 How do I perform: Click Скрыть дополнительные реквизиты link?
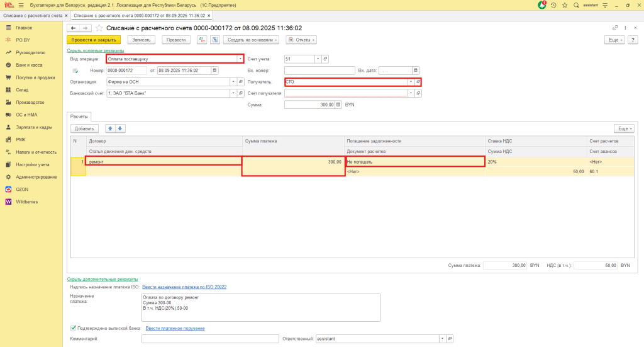pyautogui.click(x=103, y=279)
